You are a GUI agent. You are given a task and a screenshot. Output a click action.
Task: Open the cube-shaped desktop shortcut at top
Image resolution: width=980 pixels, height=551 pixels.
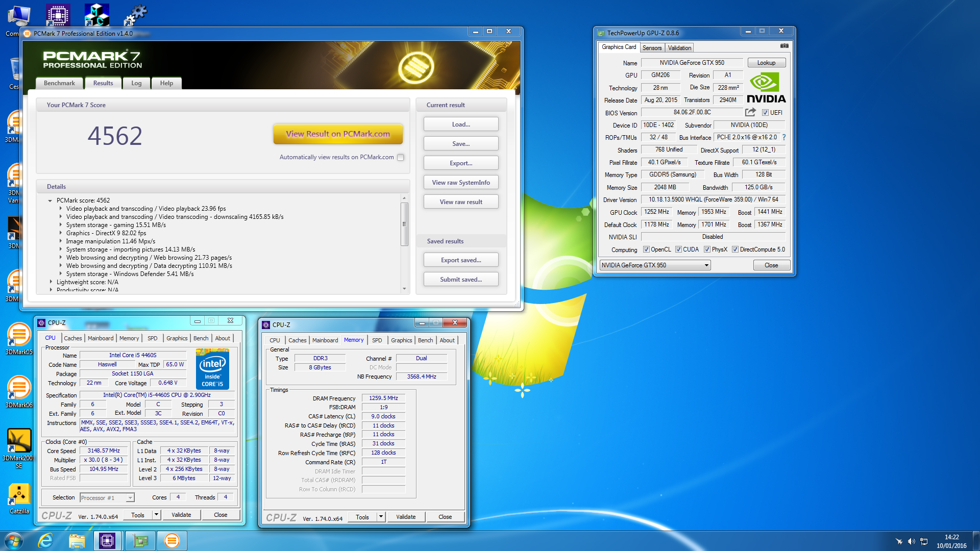click(x=96, y=15)
